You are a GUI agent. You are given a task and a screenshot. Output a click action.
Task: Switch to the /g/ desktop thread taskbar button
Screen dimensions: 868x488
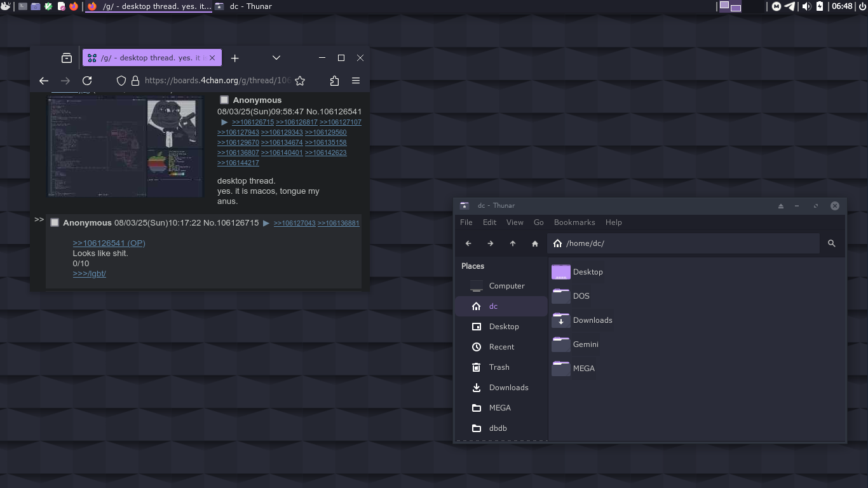pos(149,6)
